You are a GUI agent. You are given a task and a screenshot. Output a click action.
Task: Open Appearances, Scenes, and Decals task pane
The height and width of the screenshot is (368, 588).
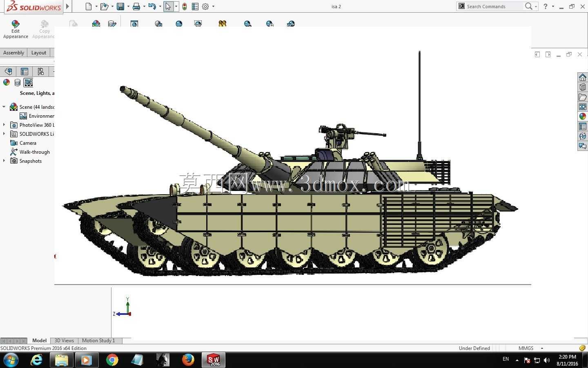(x=583, y=117)
